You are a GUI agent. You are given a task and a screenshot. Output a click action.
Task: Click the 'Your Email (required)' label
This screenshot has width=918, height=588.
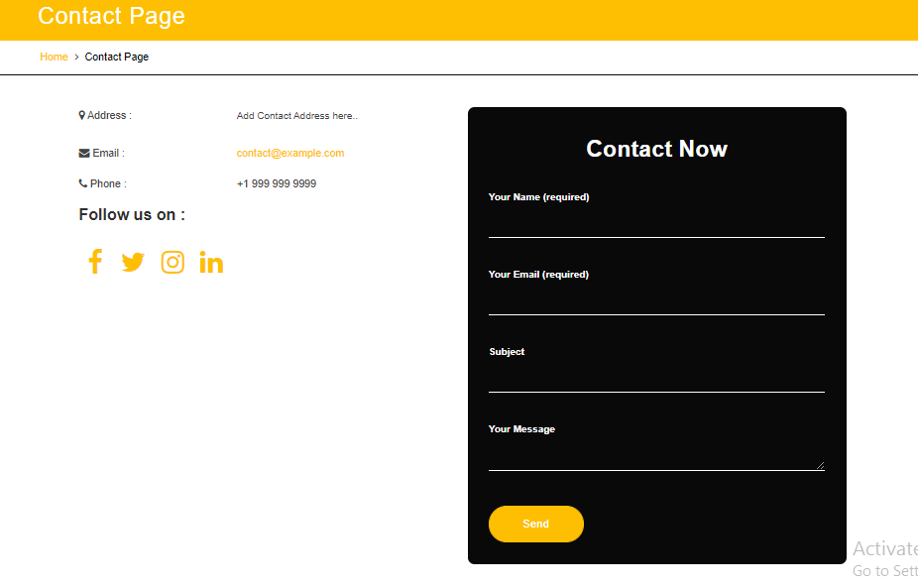[538, 275]
